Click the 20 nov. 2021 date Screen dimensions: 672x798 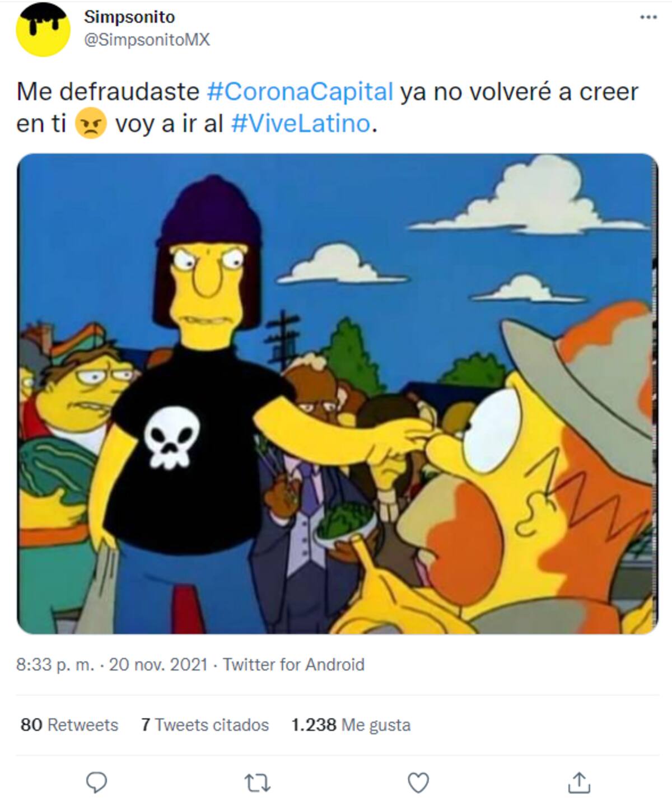[x=158, y=665]
